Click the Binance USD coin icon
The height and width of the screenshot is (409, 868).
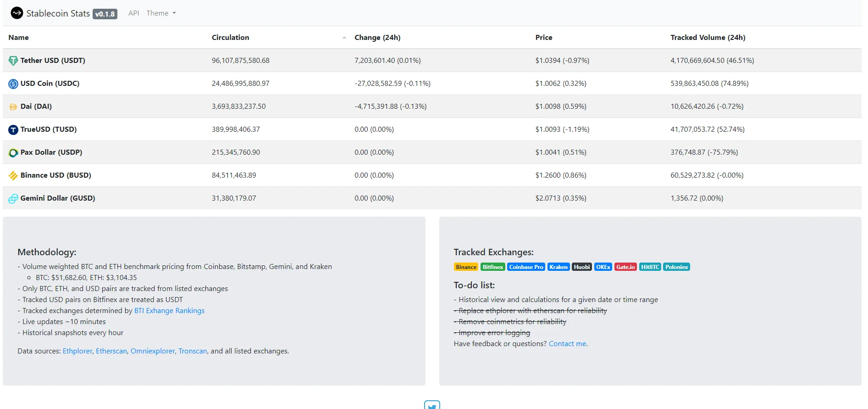(13, 175)
